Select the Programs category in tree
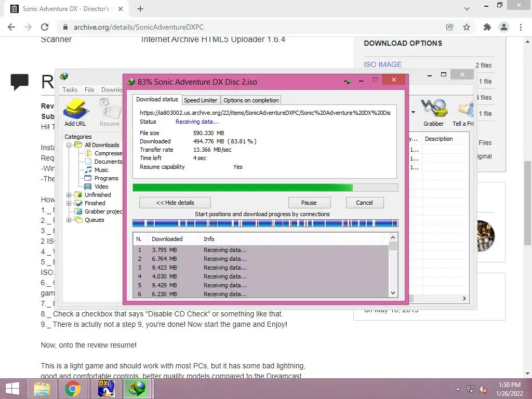Viewport: 532px width, 399px height. pyautogui.click(x=106, y=178)
